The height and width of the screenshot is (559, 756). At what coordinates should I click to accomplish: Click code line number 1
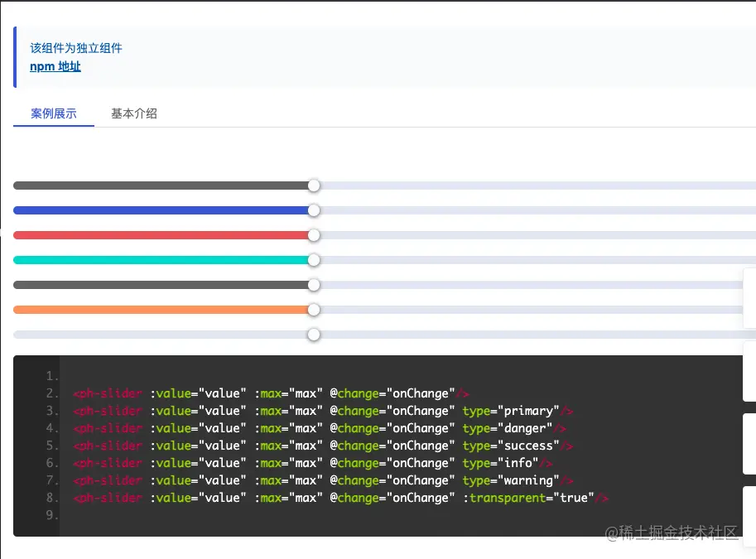pos(52,376)
